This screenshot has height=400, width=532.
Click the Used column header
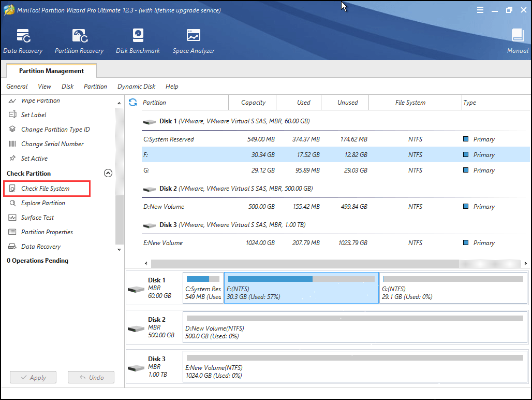click(299, 102)
